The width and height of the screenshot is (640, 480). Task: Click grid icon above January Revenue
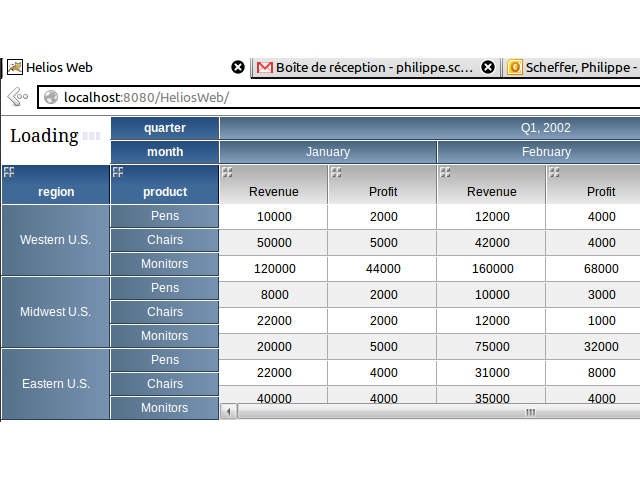(x=227, y=172)
